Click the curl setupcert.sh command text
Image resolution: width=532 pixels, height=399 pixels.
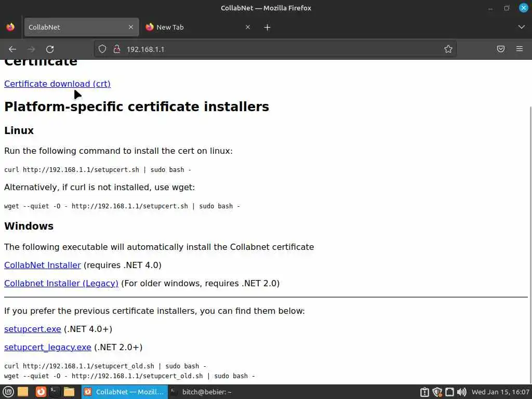[x=97, y=170]
